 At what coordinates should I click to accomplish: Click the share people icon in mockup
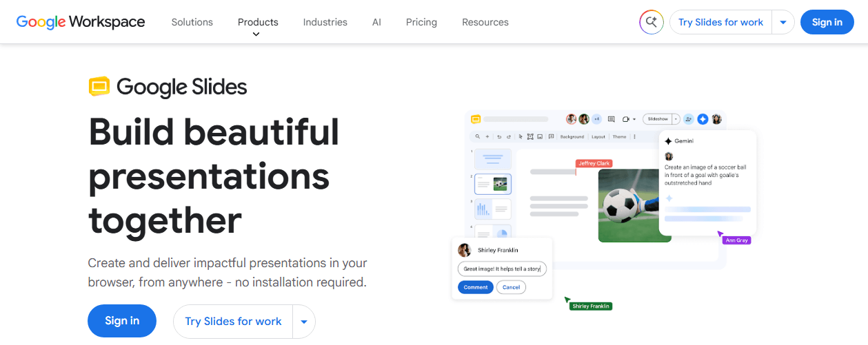tap(688, 119)
